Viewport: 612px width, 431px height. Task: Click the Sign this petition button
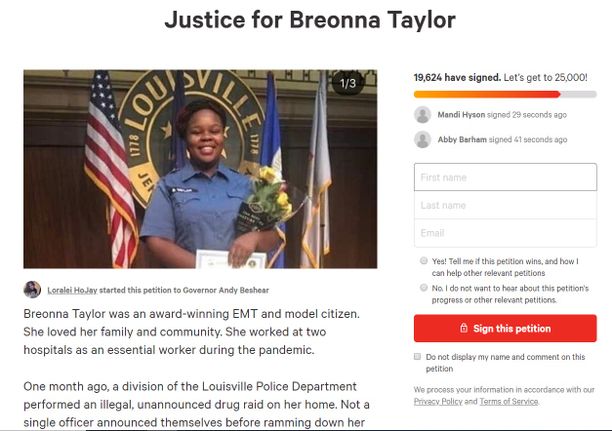(x=505, y=328)
